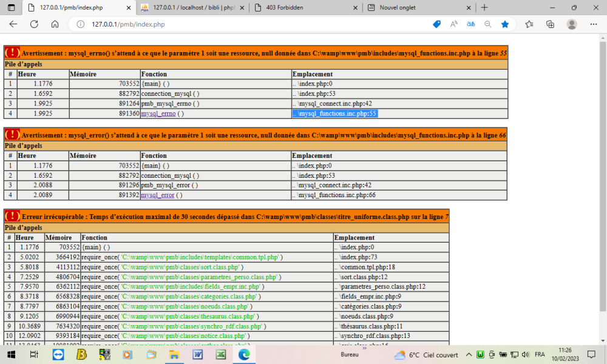
Task: Reload the current page
Action: (x=34, y=24)
